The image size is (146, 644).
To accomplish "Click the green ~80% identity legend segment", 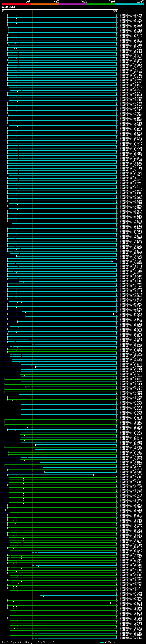I will [x=101, y=4].
